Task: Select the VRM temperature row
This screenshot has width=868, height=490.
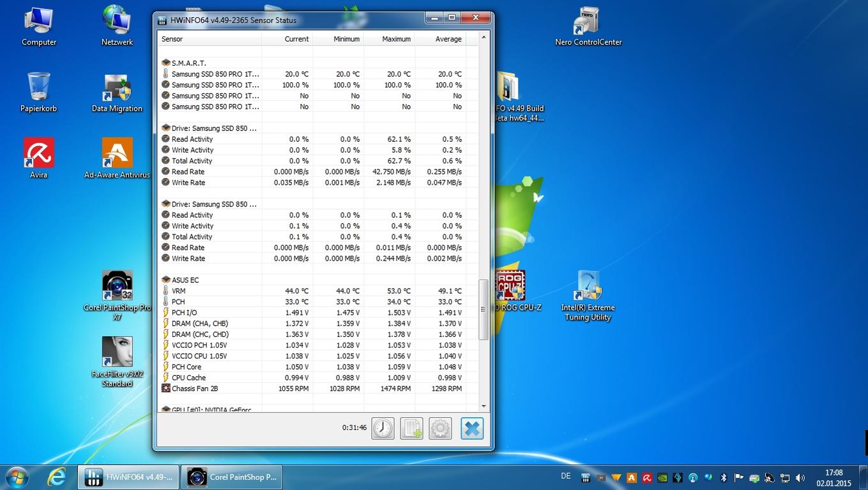Action: (312, 291)
